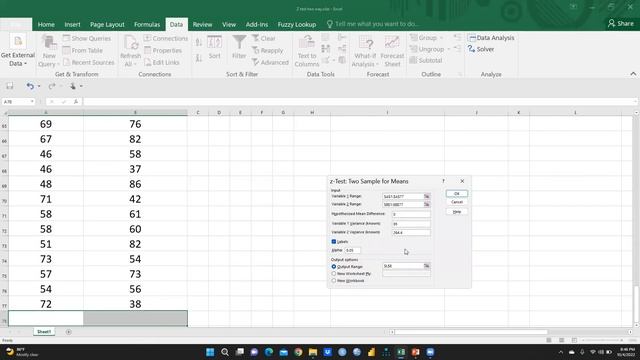
Task: Select New Worksheet Ply radio option
Action: pos(334,273)
